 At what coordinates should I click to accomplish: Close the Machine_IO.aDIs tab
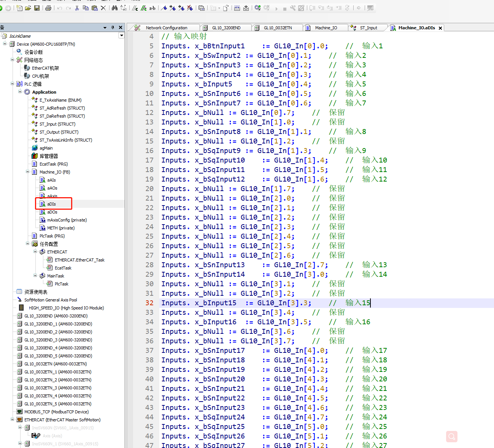click(x=440, y=28)
